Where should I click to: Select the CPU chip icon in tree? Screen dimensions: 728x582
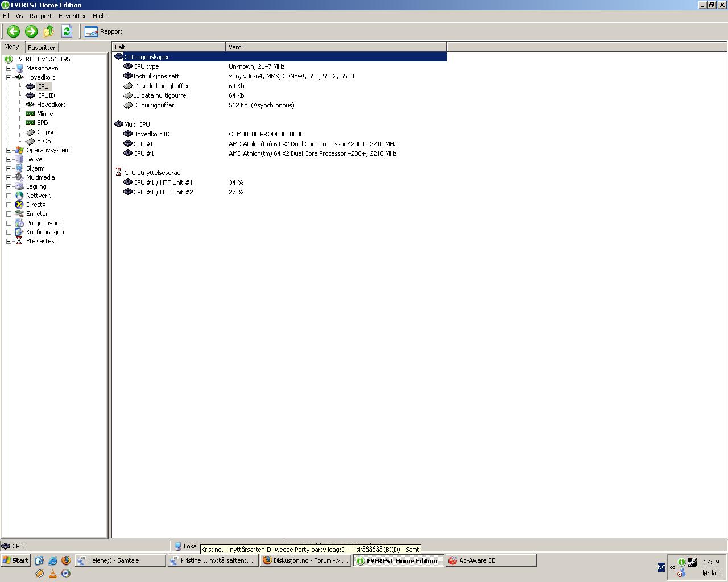[x=30, y=86]
